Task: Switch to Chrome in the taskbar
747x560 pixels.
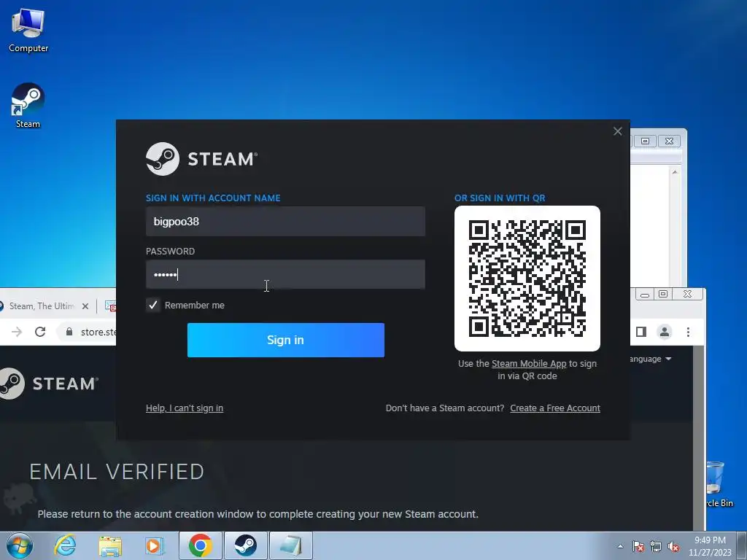Action: 200,545
